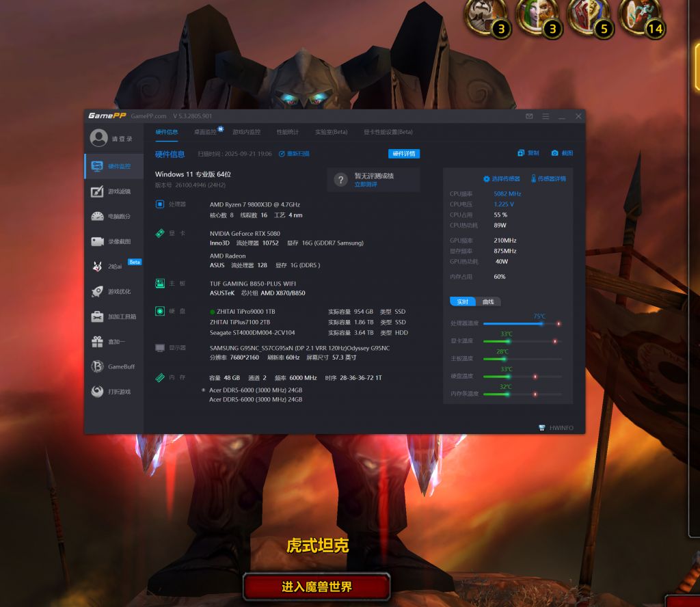Click the 喜加一 gift icon
700x607 pixels.
(98, 342)
